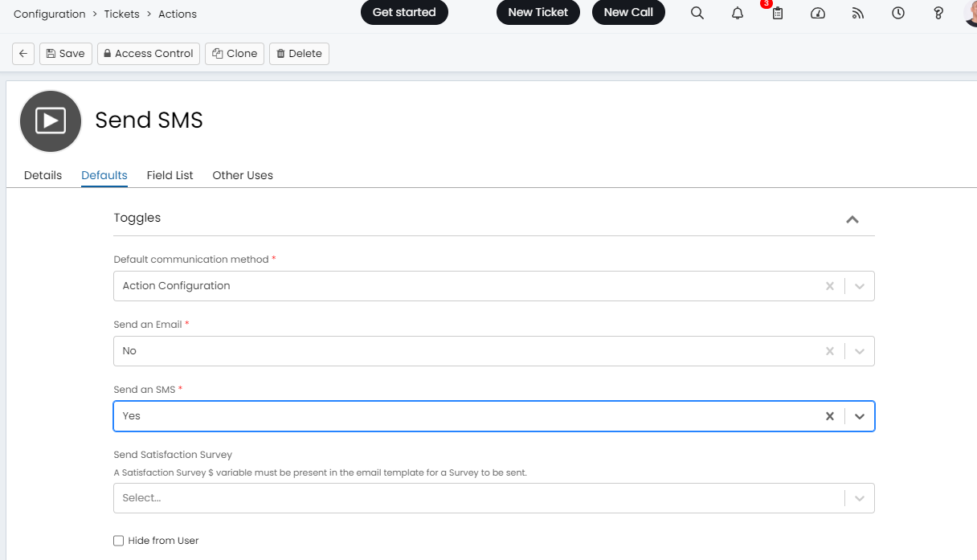Viewport: 977px width, 560px height.
Task: Switch to the Field List tab
Action: [x=170, y=175]
